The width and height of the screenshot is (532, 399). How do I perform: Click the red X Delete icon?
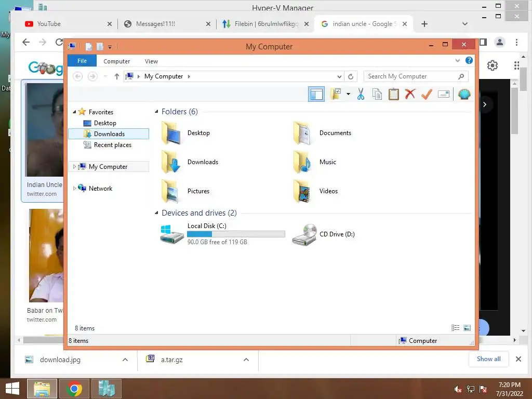pyautogui.click(x=410, y=94)
